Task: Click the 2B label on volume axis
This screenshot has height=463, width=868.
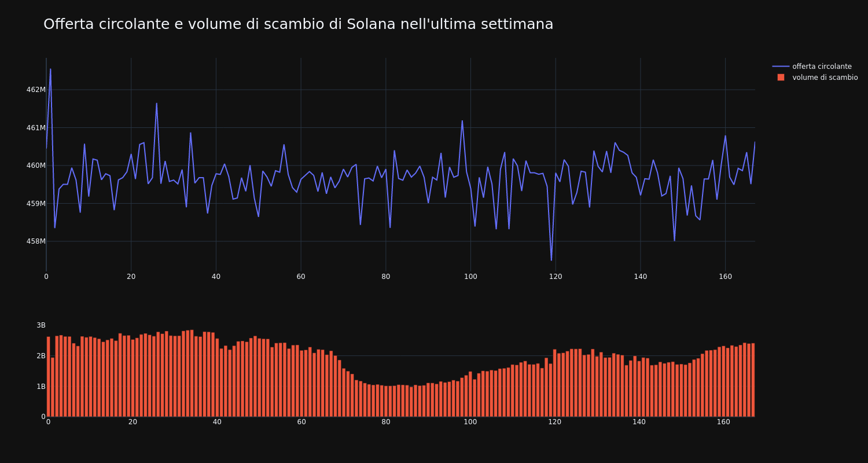Action: (x=41, y=356)
